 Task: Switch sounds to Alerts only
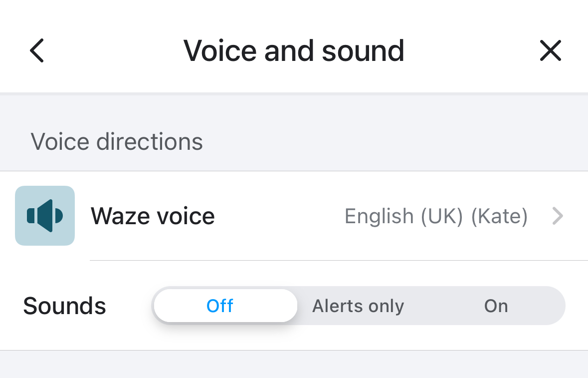358,306
